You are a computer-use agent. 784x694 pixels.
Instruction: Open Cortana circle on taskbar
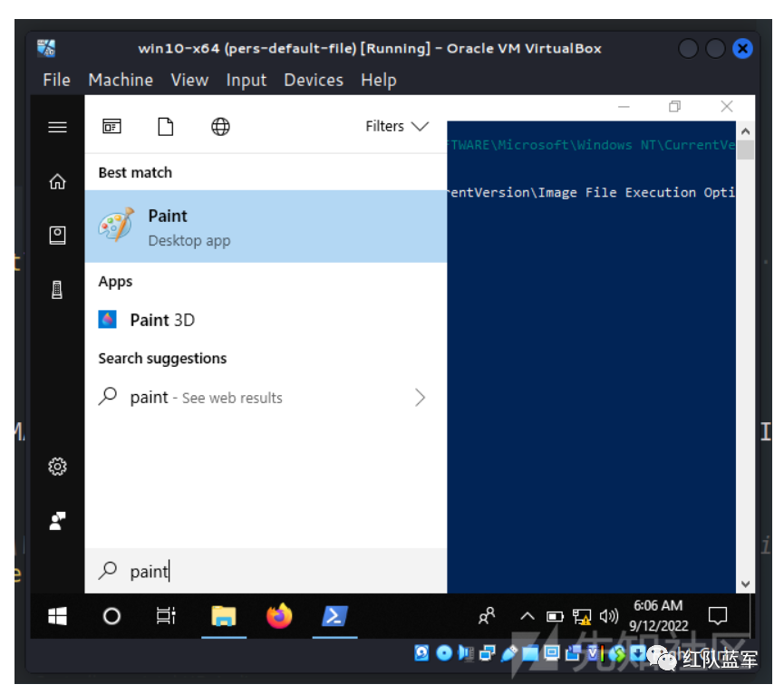[111, 616]
